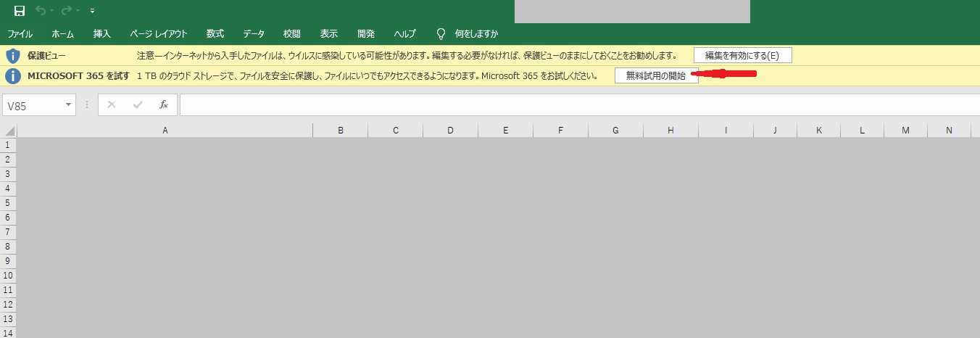The height and width of the screenshot is (338, 980).
Task: Click the formula bar options dots handle
Action: (x=87, y=105)
